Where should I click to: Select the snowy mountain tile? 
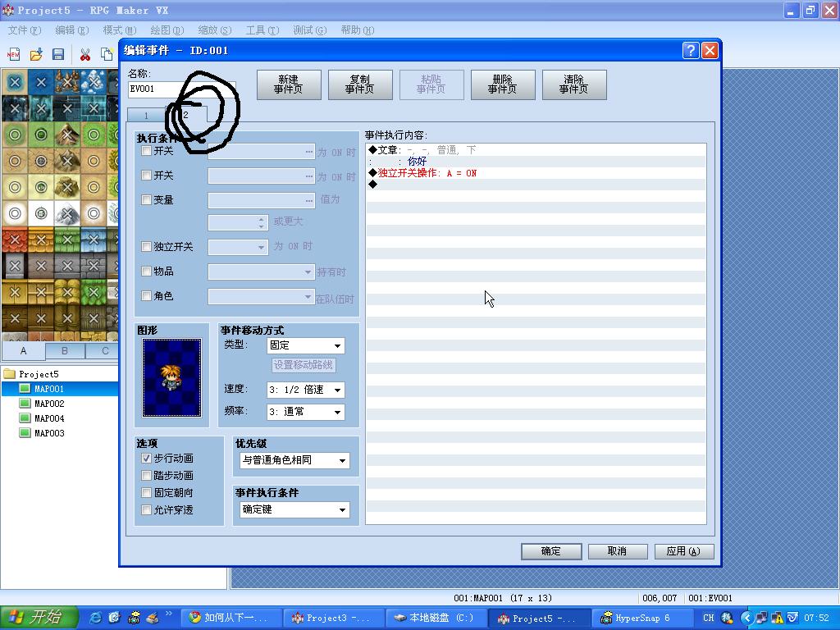click(x=67, y=213)
